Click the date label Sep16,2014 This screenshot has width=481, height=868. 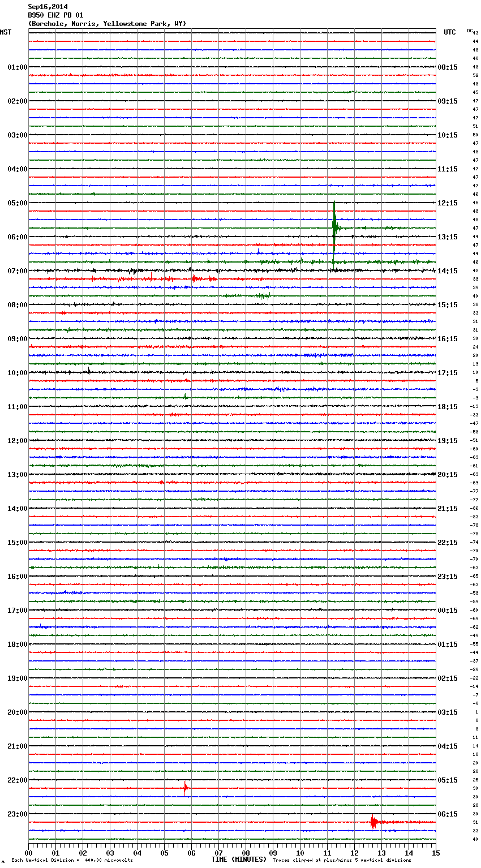[x=48, y=7]
